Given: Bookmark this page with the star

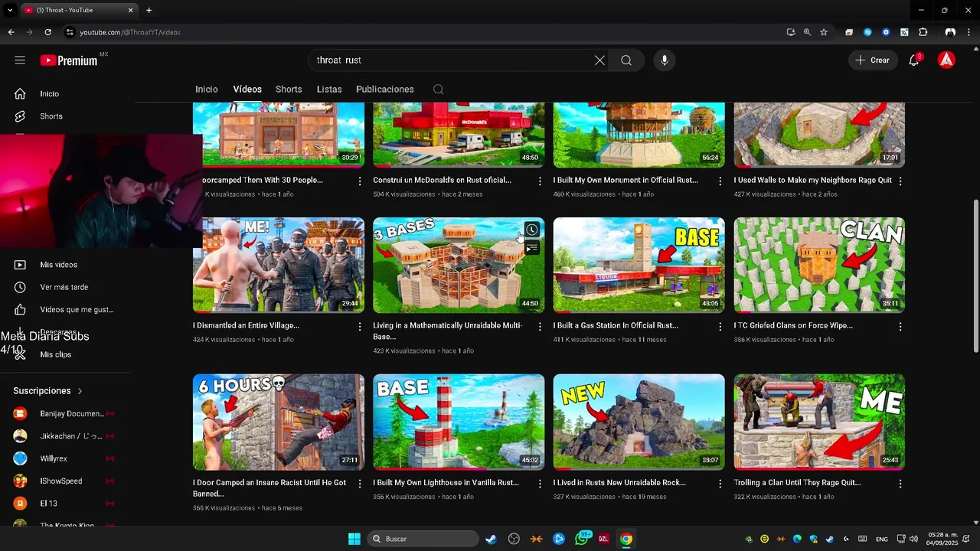Looking at the screenshot, I should (x=824, y=32).
